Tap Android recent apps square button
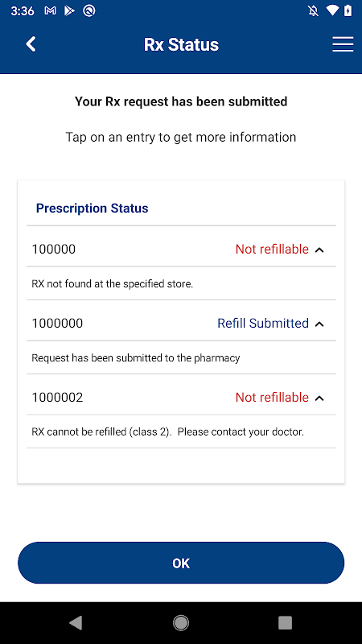 coord(286,623)
